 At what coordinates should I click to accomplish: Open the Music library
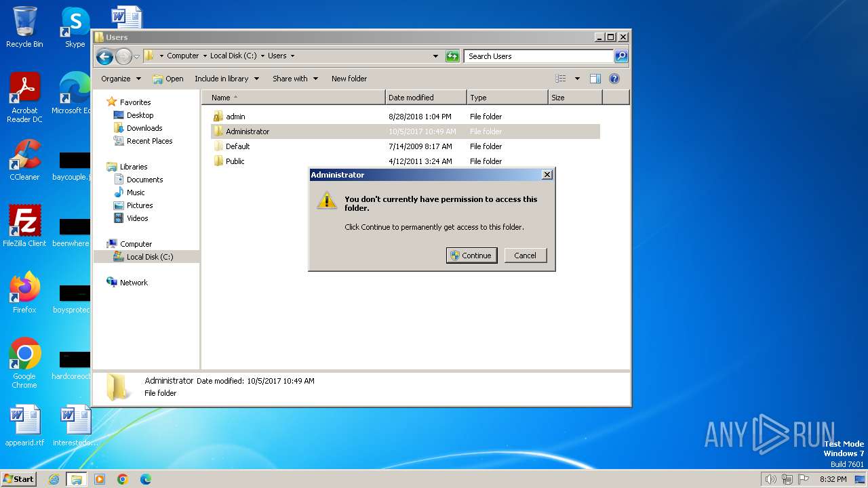(x=136, y=192)
